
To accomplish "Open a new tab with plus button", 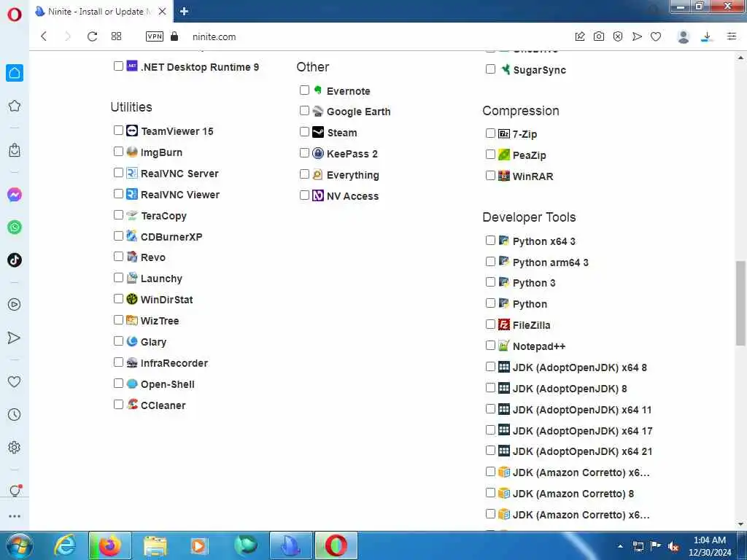I will coord(185,12).
